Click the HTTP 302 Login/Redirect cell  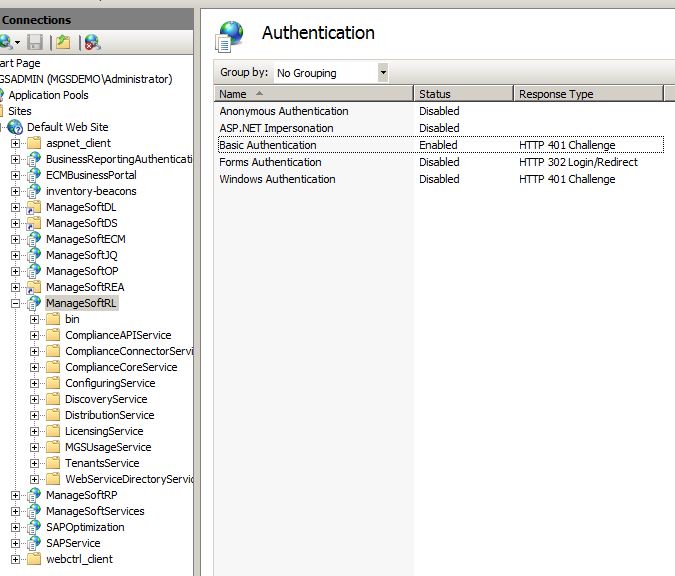point(578,162)
